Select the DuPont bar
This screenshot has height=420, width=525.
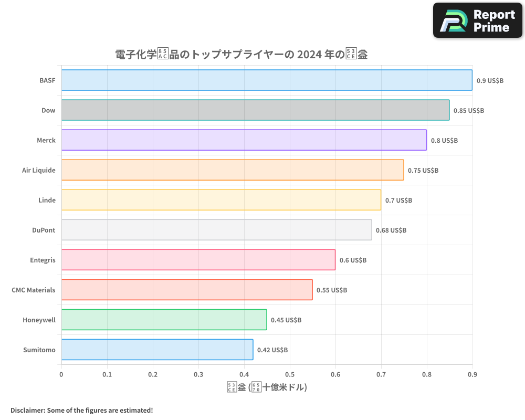[215, 230]
